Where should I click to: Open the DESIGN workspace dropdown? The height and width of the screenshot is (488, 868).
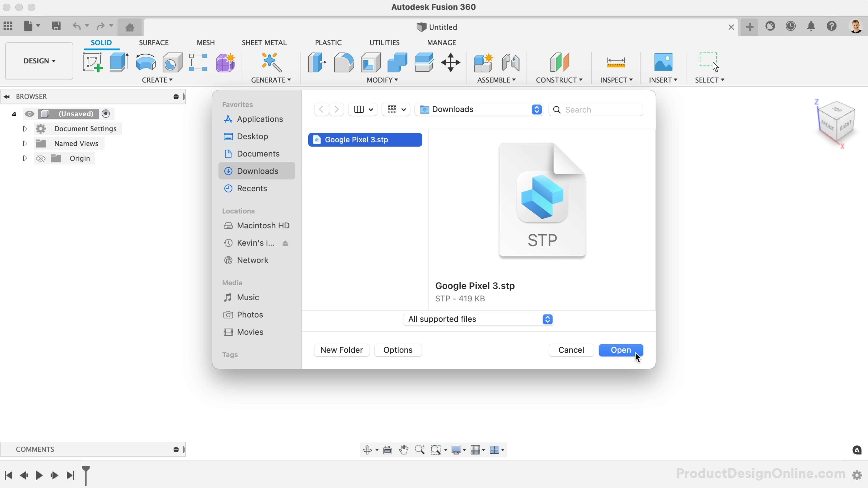point(39,61)
